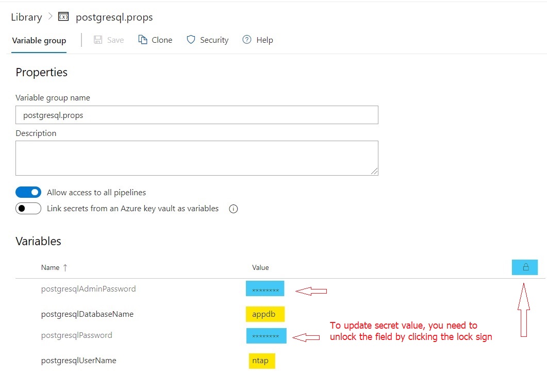Select the postgresqlAdminPassword masked value
This screenshot has width=547, height=392.
[265, 289]
